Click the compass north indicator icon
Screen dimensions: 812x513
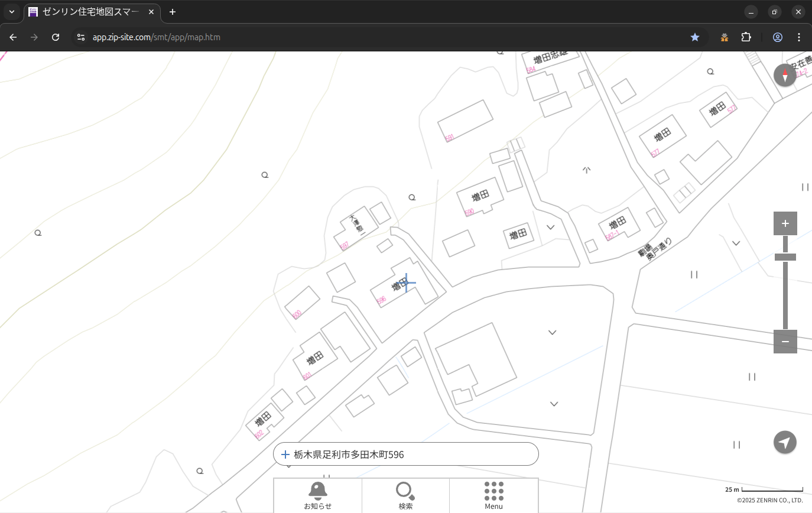[785, 76]
